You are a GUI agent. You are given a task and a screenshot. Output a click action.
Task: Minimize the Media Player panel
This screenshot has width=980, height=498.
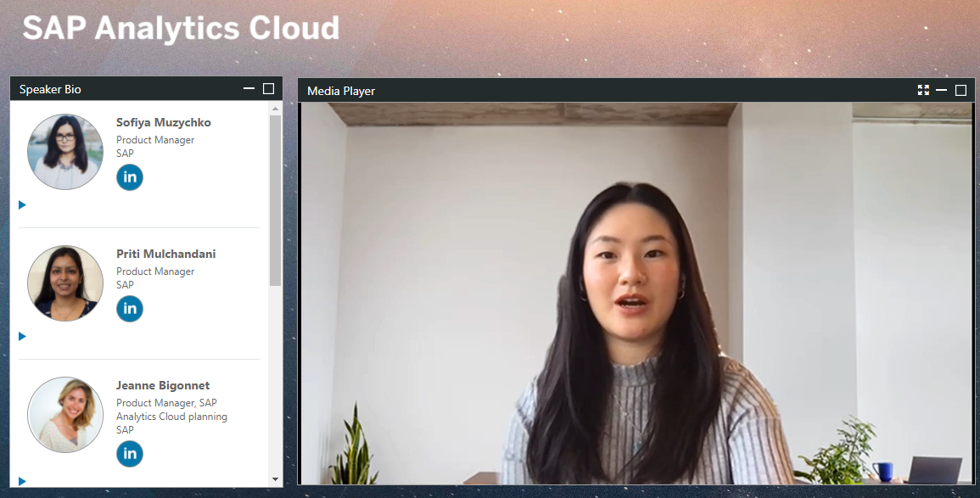[x=942, y=90]
